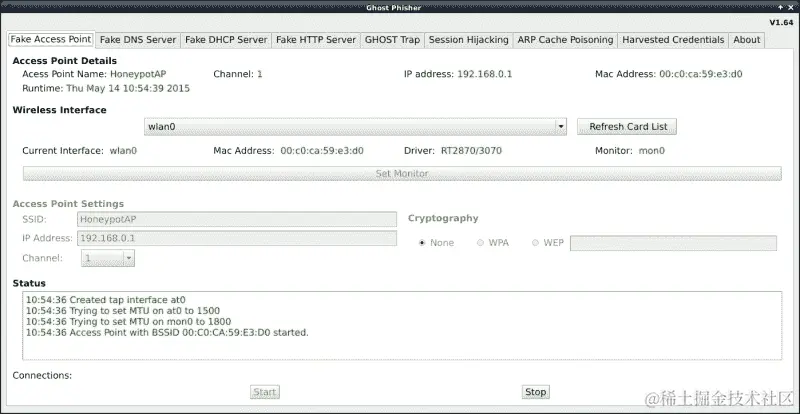Image resolution: width=800 pixels, height=414 pixels.
Task: Click the Current Interface value wlan0
Action: (123, 151)
